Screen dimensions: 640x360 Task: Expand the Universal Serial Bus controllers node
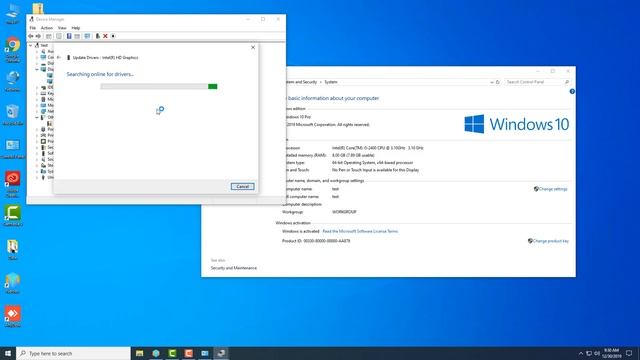point(37,178)
